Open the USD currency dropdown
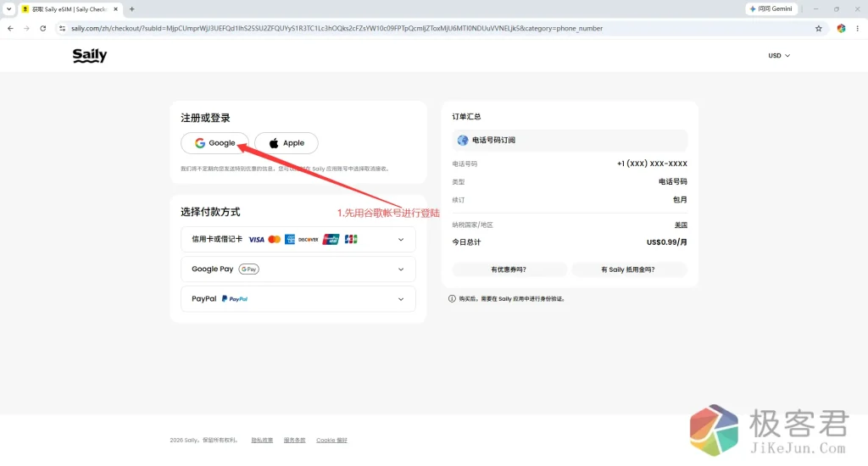This screenshot has width=868, height=466. [779, 55]
